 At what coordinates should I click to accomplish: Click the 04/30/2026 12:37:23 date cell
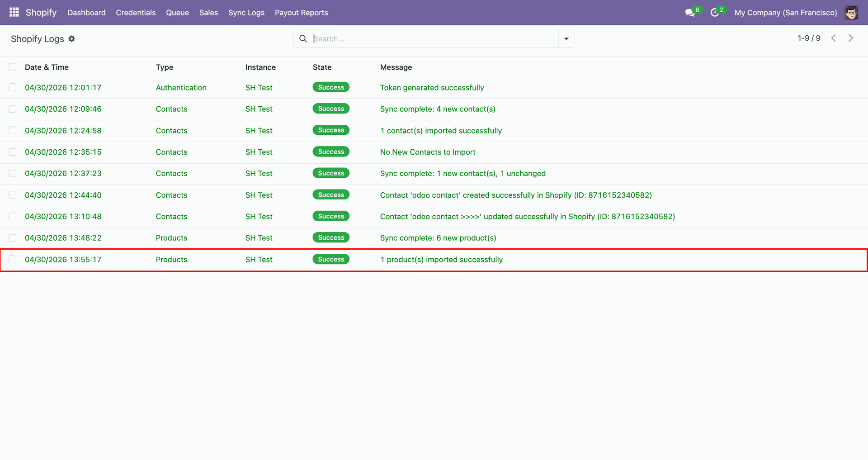point(63,173)
